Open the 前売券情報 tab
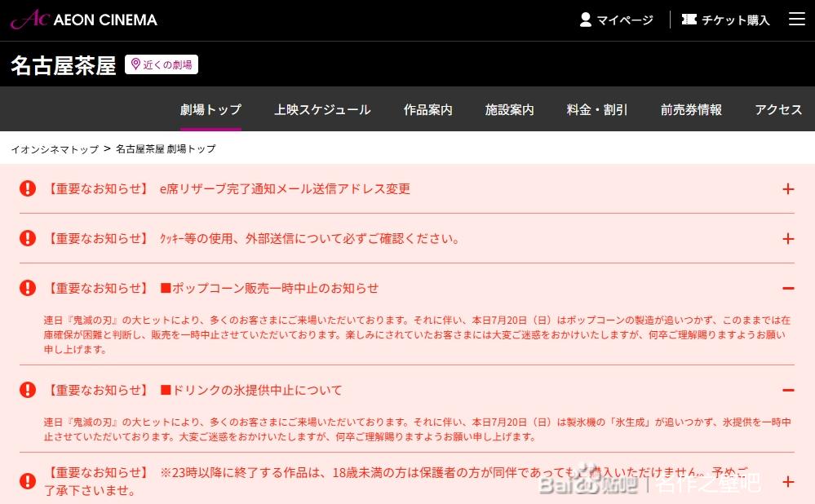Image resolution: width=815 pixels, height=504 pixels. point(691,109)
